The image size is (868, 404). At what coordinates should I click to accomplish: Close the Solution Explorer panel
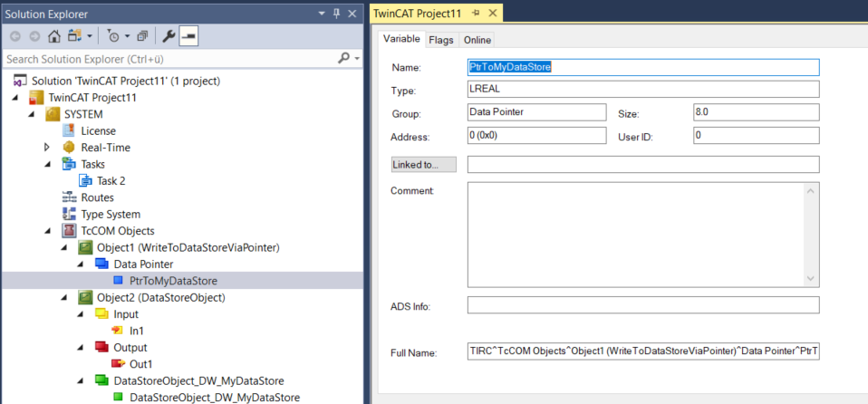click(x=352, y=14)
